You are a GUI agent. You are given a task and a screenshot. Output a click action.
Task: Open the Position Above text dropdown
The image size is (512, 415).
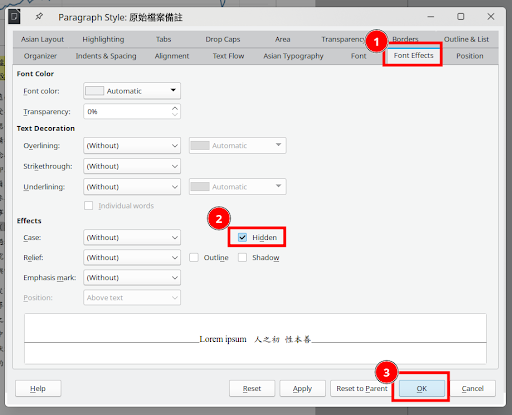tap(132, 297)
